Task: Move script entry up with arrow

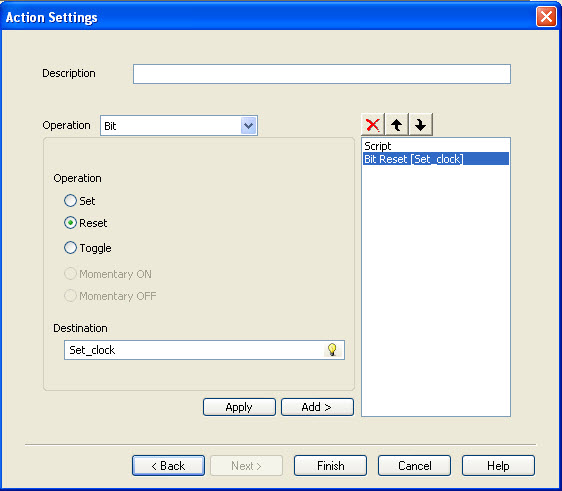Action: tap(397, 125)
